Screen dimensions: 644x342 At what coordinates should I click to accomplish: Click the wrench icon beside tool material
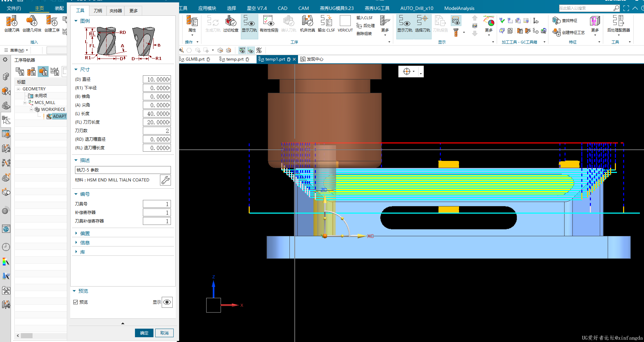pos(165,180)
